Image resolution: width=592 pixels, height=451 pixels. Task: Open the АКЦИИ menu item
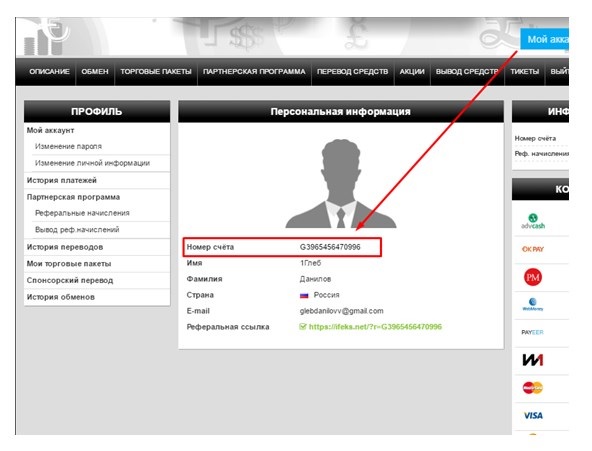pyautogui.click(x=412, y=72)
